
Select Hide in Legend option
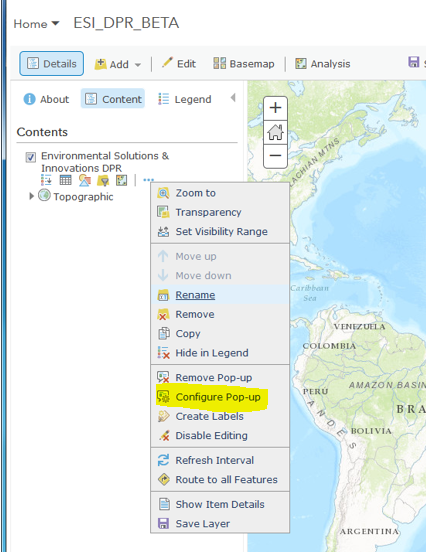click(x=220, y=353)
